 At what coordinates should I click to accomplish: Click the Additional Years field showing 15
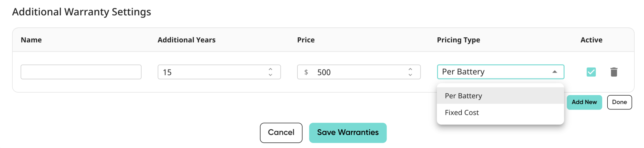pos(219,72)
